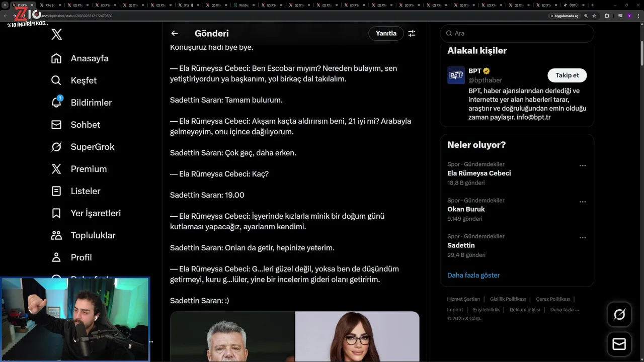Open right photo of woman with glasses

click(x=357, y=336)
